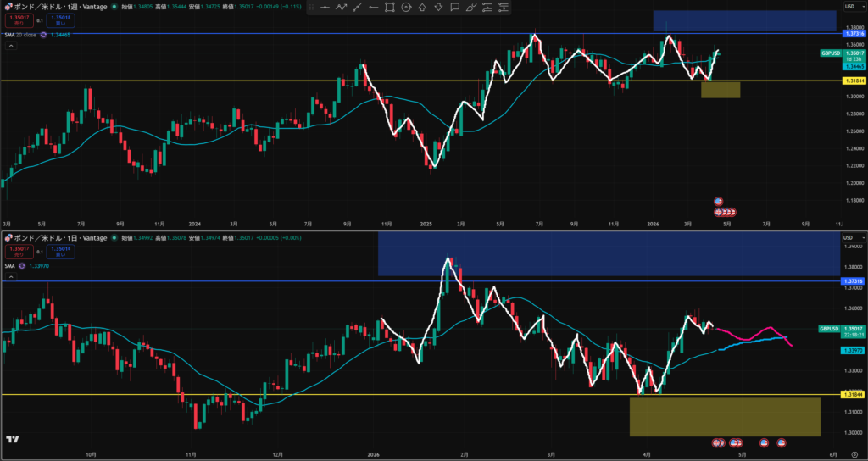Toggle the market status dot on weekly chart
Image resolution: width=868 pixels, height=461 pixels.
click(114, 7)
